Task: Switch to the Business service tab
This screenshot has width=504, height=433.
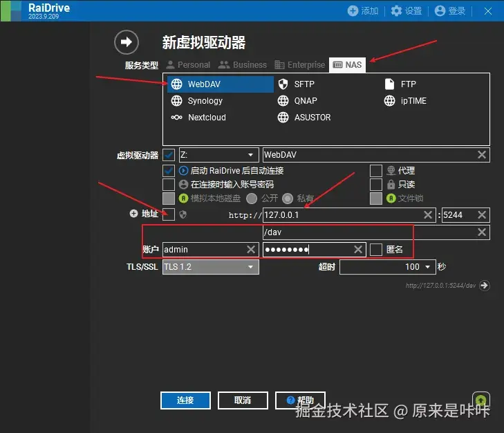Action: [x=243, y=65]
